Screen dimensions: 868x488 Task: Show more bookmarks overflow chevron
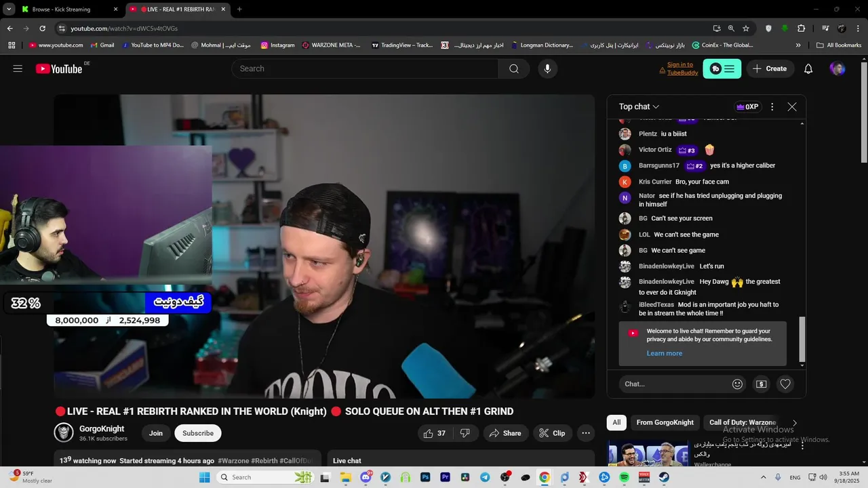(x=798, y=45)
